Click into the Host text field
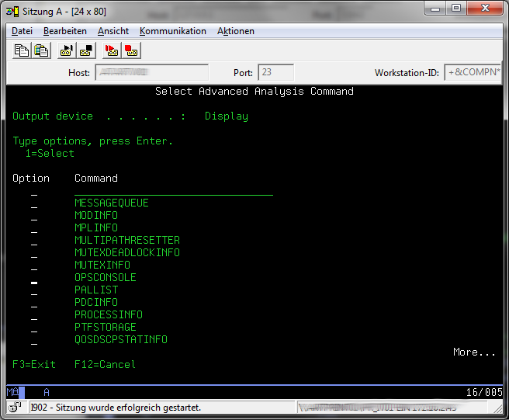The image size is (509, 420). [151, 73]
